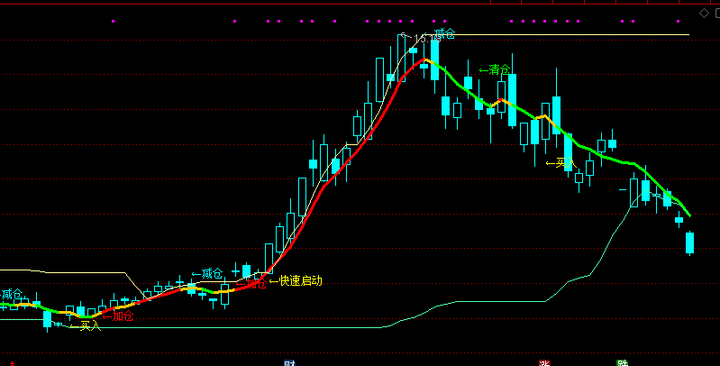The image size is (720, 366).
Task: Click the 买入 label in the downtrend
Action: (x=561, y=163)
